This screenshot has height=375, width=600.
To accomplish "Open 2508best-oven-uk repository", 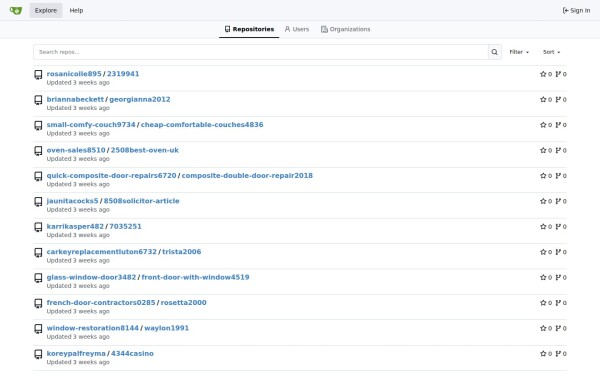I will [145, 150].
